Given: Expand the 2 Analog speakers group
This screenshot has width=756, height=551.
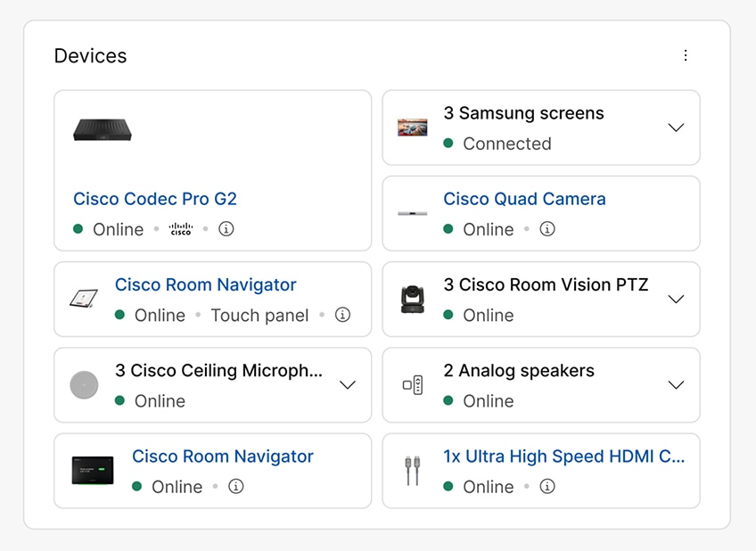Looking at the screenshot, I should click(676, 385).
